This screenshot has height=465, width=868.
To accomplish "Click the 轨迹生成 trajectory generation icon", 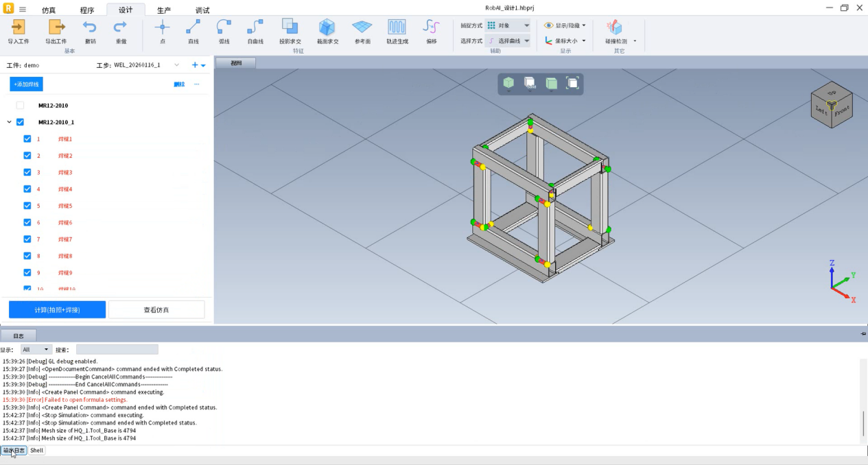I will point(397,27).
